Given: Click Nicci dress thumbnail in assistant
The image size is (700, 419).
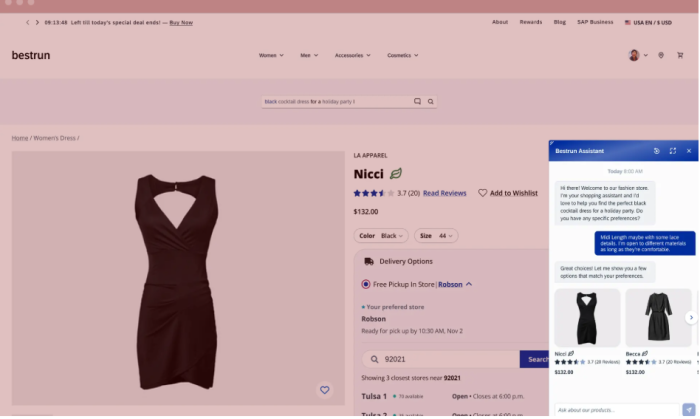Looking at the screenshot, I should pyautogui.click(x=587, y=318).
